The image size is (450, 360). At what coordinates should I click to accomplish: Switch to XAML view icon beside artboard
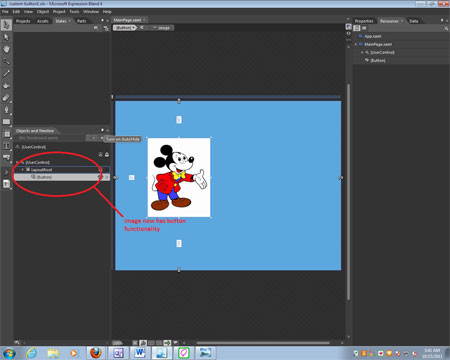pos(349,33)
